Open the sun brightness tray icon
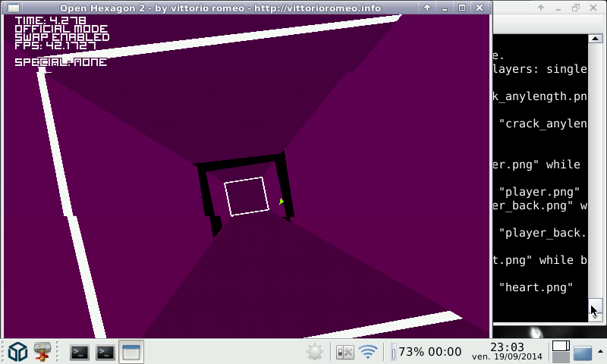Viewport: 607px width, 364px height. [315, 352]
